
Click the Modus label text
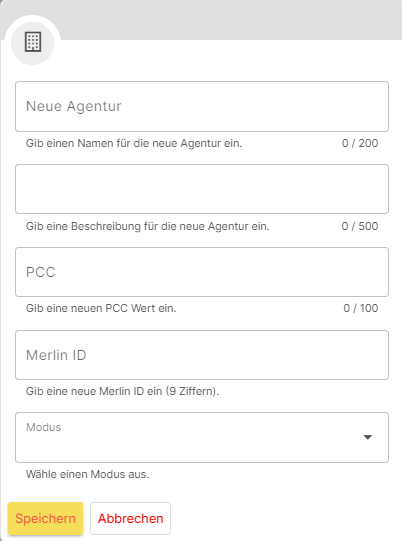[43, 427]
